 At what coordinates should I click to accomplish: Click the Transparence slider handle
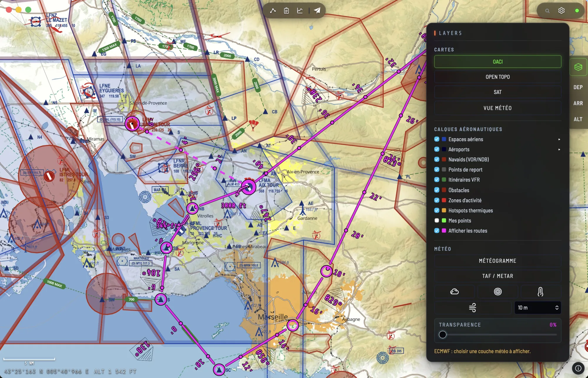[442, 334]
